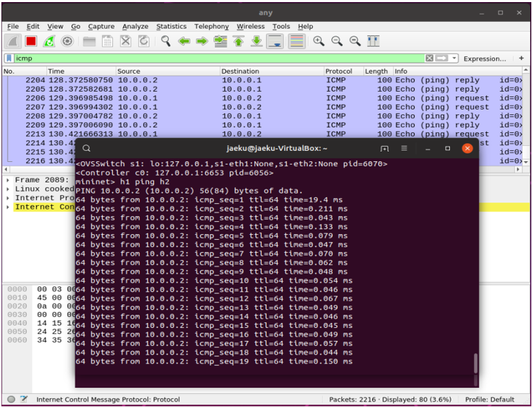
Task: Click the start capture shark fin icon
Action: coord(13,41)
